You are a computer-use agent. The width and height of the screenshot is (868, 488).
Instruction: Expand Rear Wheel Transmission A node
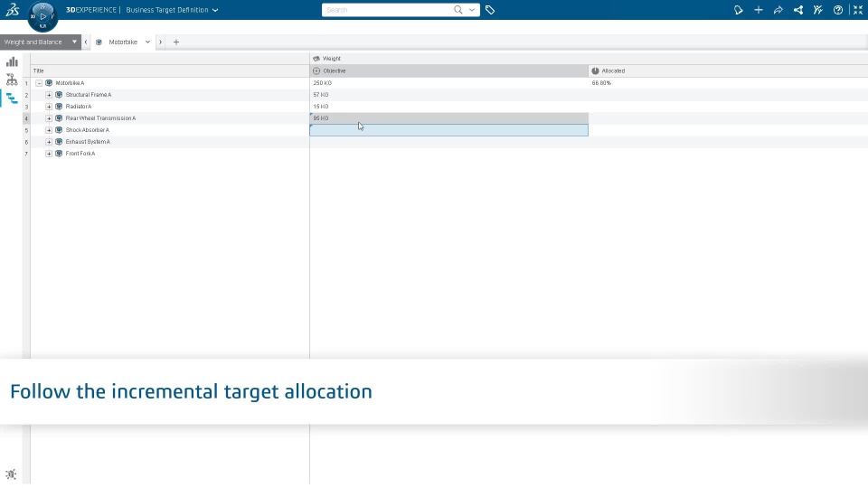click(x=49, y=118)
